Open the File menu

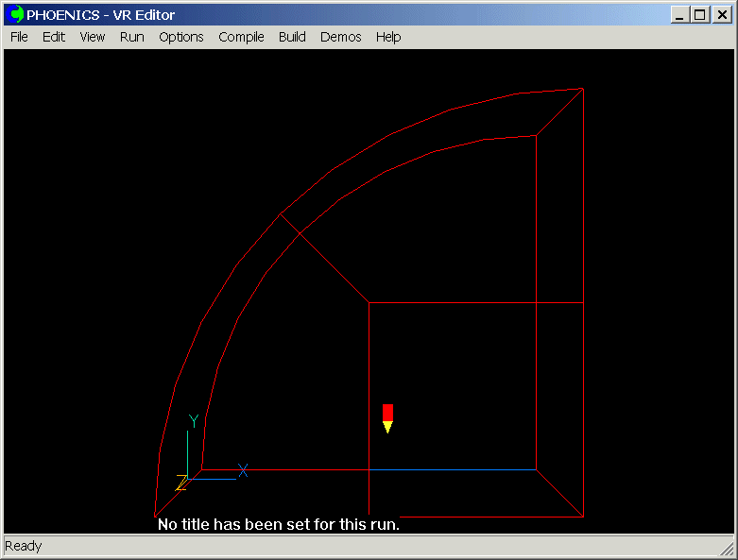pyautogui.click(x=19, y=37)
